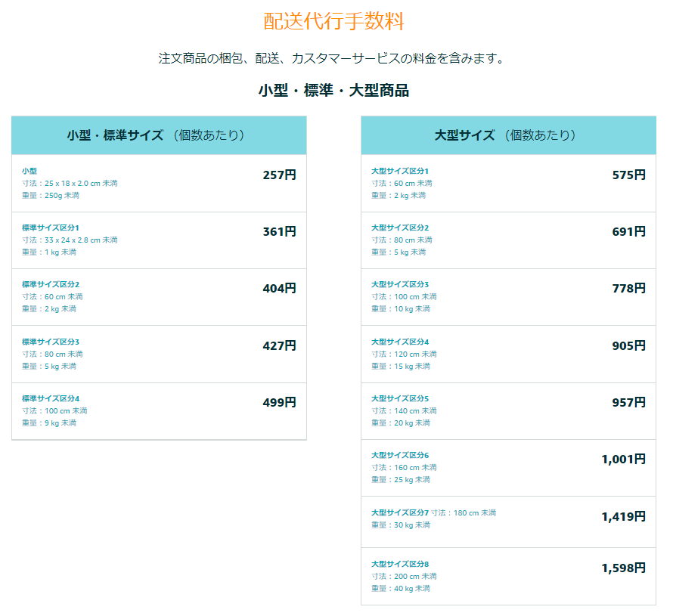Click the 大型サイズ区分5 label
Image resolution: width=673 pixels, height=616 pixels.
(x=400, y=398)
